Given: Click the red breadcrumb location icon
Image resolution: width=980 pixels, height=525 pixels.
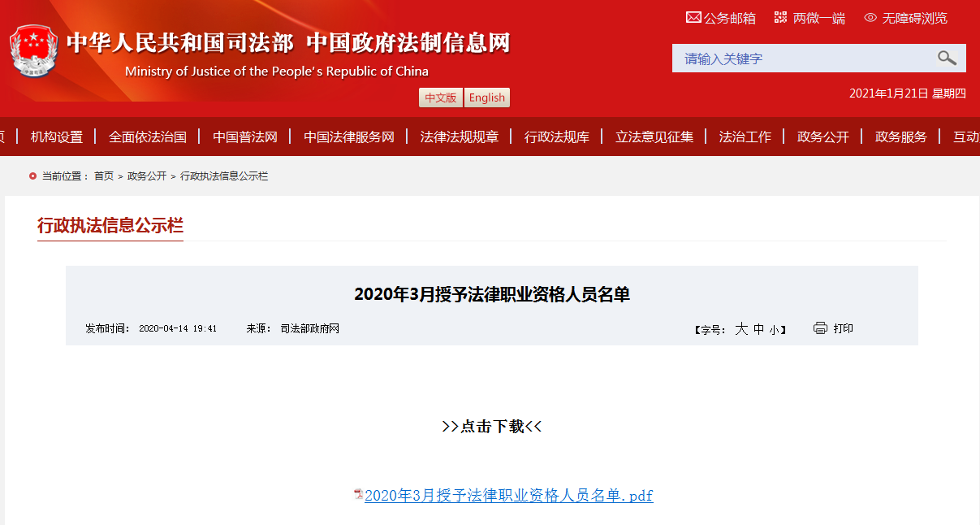Looking at the screenshot, I should click(x=32, y=176).
